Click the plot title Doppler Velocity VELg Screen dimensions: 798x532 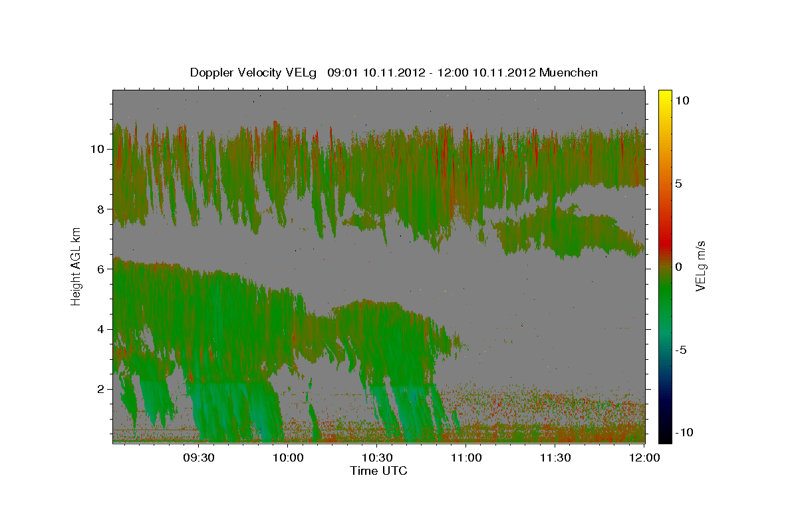(x=394, y=72)
